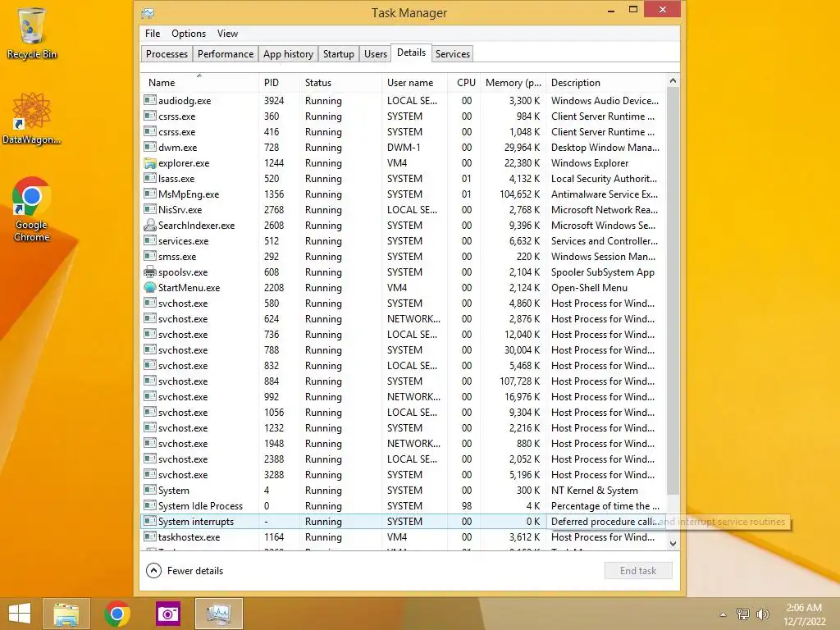The image size is (840, 630).
Task: Open the Options menu
Action: coord(189,33)
